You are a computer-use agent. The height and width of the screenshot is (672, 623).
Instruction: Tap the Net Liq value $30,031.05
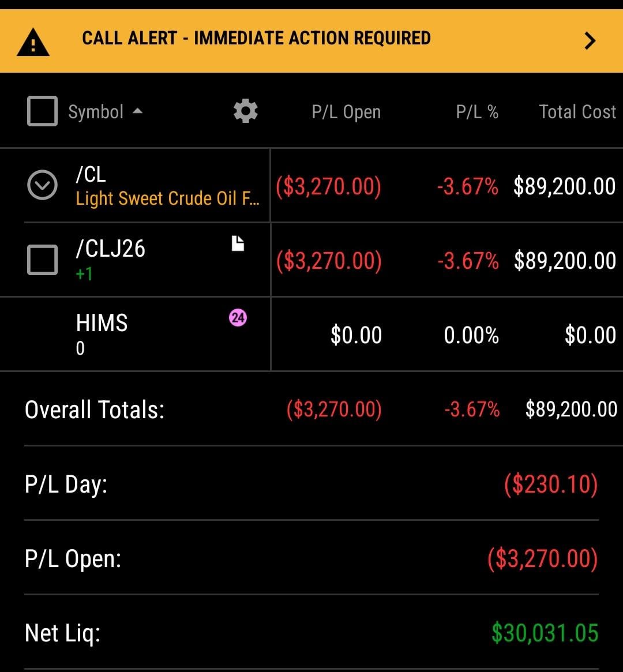[545, 633]
